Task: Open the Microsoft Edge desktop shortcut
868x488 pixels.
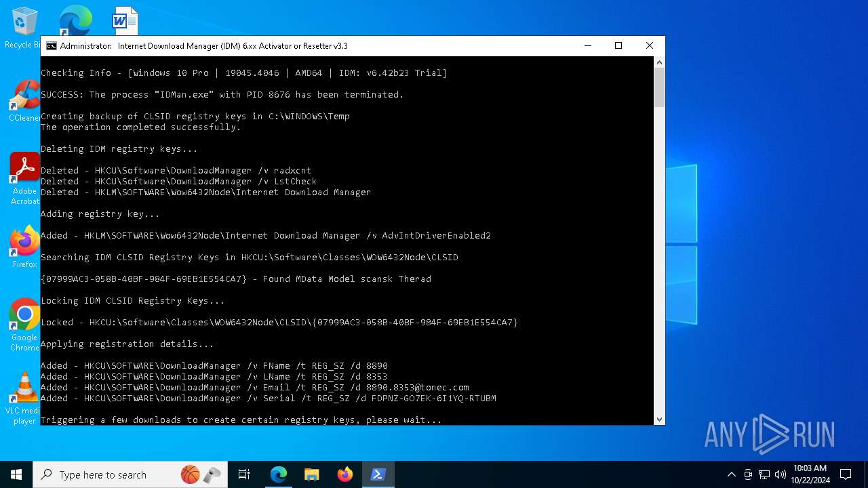Action: pyautogui.click(x=75, y=20)
